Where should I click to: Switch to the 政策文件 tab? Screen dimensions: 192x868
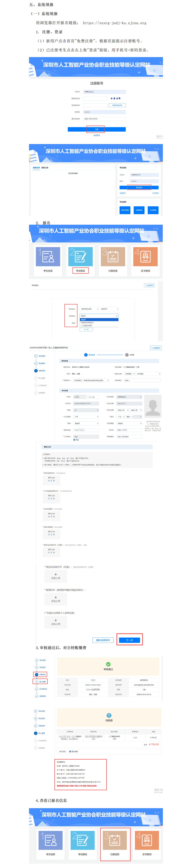pos(36,168)
